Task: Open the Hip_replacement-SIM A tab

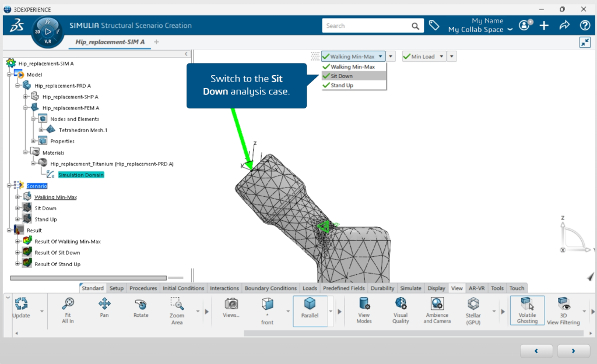Action: point(110,42)
